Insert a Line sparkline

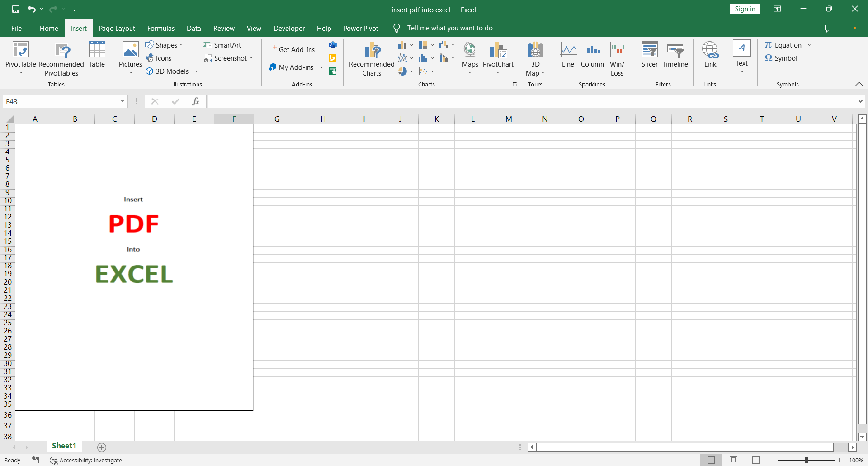point(568,54)
